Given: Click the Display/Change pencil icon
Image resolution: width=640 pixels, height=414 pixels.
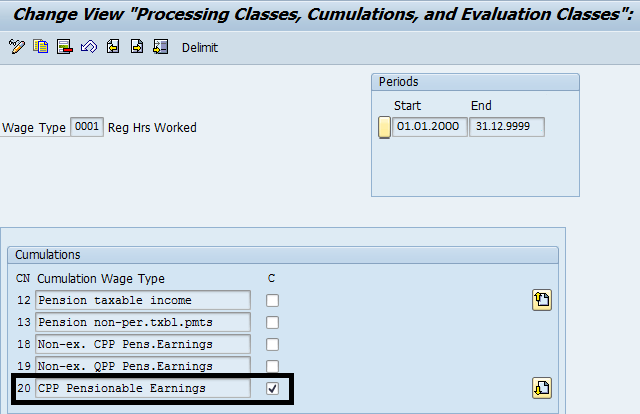Looking at the screenshot, I should coord(17,47).
